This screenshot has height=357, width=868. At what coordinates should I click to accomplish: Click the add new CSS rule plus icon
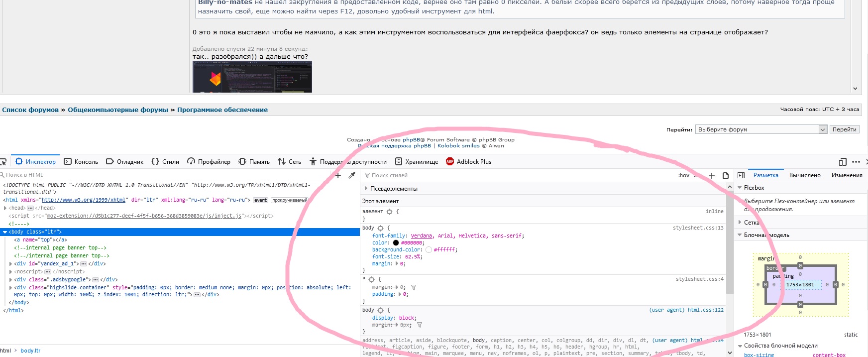(x=712, y=176)
